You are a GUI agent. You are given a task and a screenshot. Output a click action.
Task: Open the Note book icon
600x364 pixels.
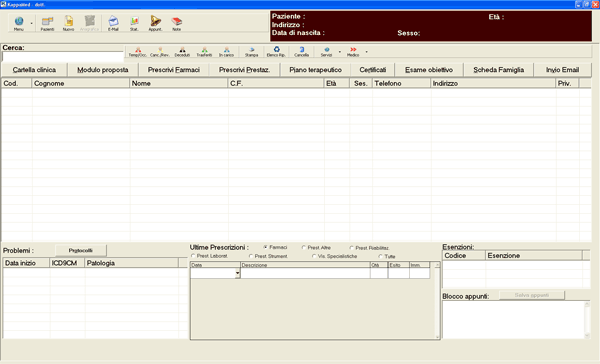[x=176, y=23]
